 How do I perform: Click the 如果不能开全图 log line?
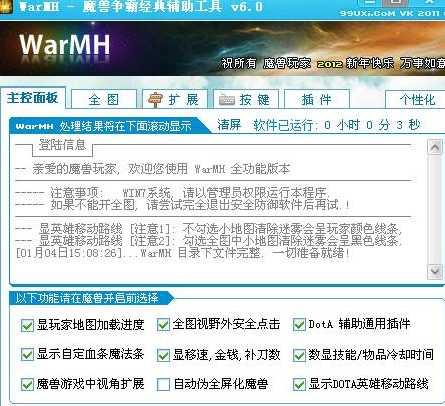click(x=182, y=204)
